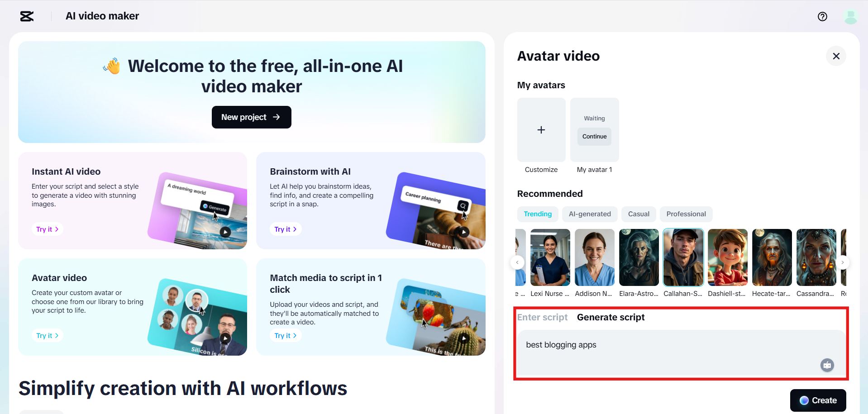Viewport: 868px width, 414px height.
Task: Play the Brainstorm with AI preview
Action: coord(463,231)
